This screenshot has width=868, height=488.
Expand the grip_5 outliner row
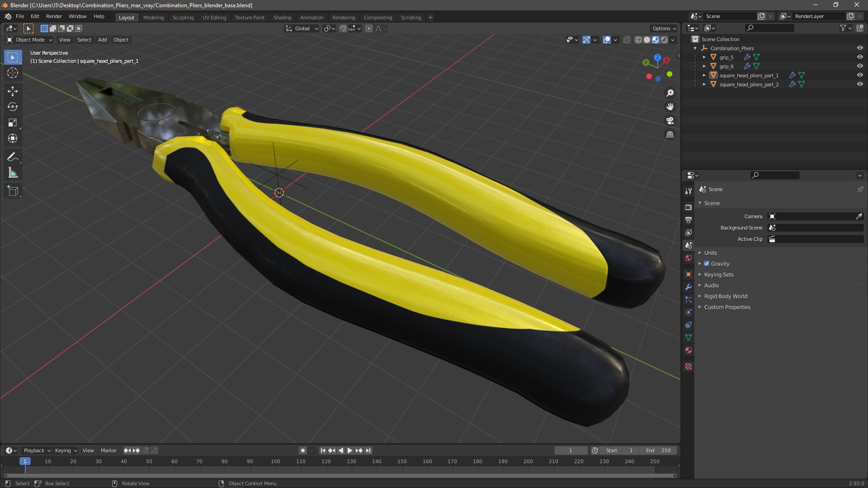pos(704,57)
